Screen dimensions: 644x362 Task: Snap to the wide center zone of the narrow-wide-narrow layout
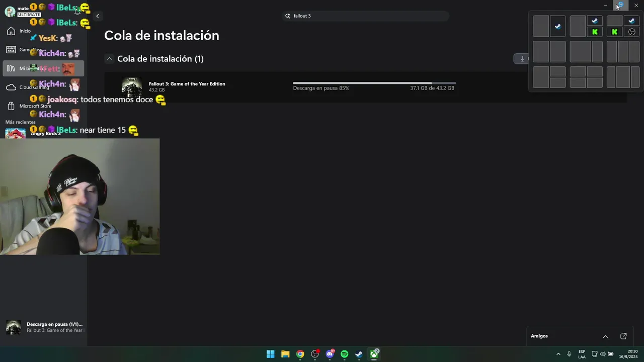tap(623, 77)
